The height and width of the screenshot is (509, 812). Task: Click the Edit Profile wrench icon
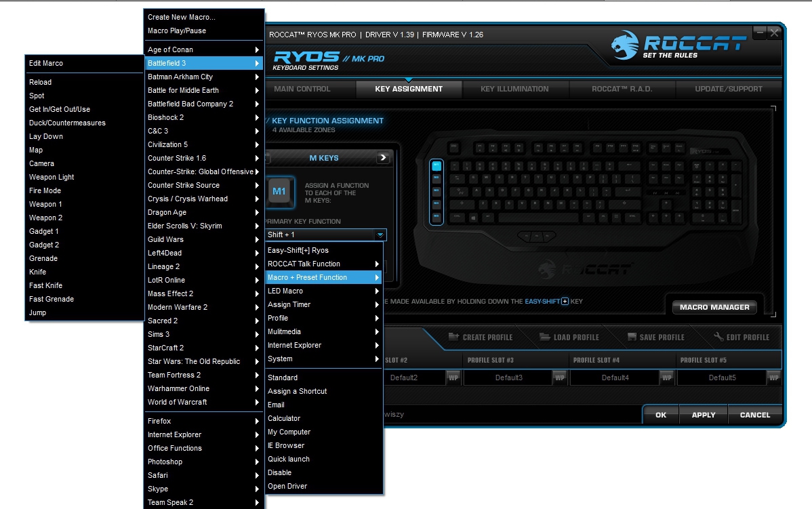pos(718,337)
